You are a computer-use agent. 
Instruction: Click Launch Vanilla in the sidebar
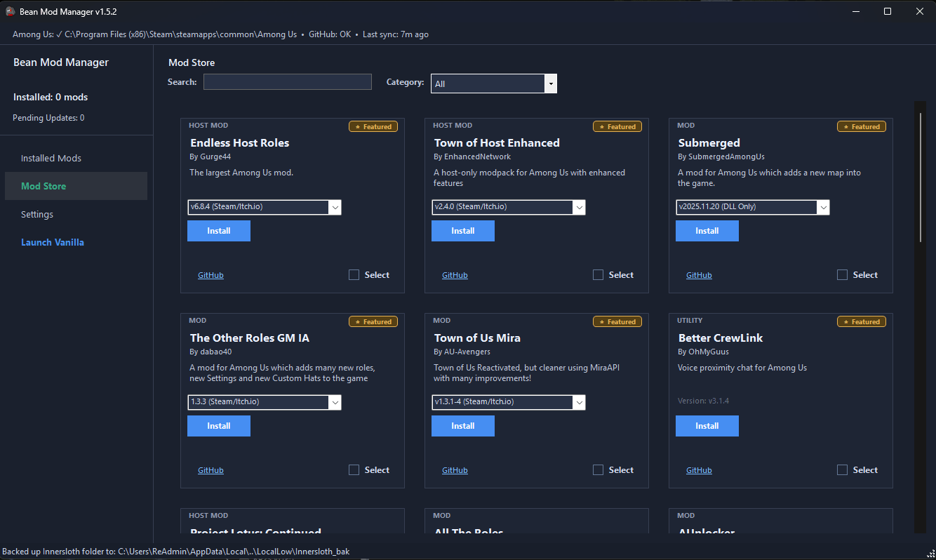click(x=53, y=243)
